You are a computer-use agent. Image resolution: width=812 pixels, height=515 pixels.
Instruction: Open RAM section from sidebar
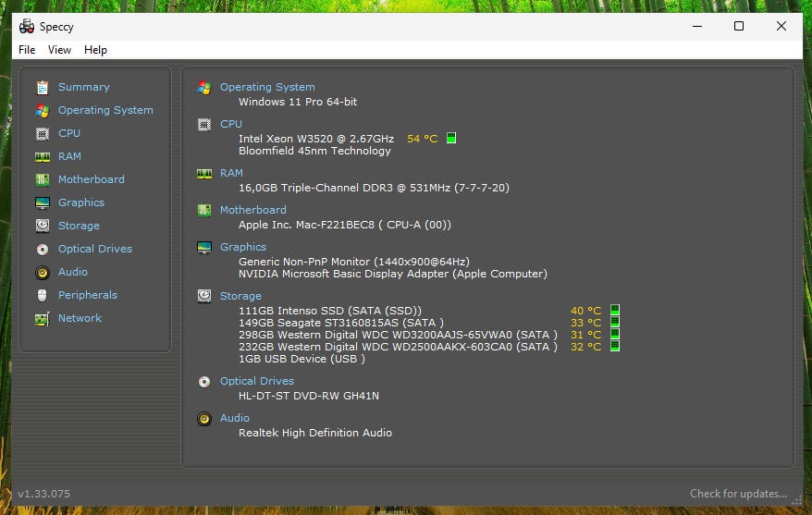pyautogui.click(x=69, y=156)
